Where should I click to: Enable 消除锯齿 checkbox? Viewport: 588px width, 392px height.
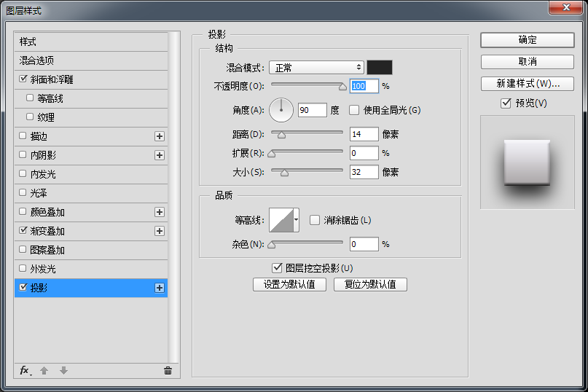[x=315, y=220]
